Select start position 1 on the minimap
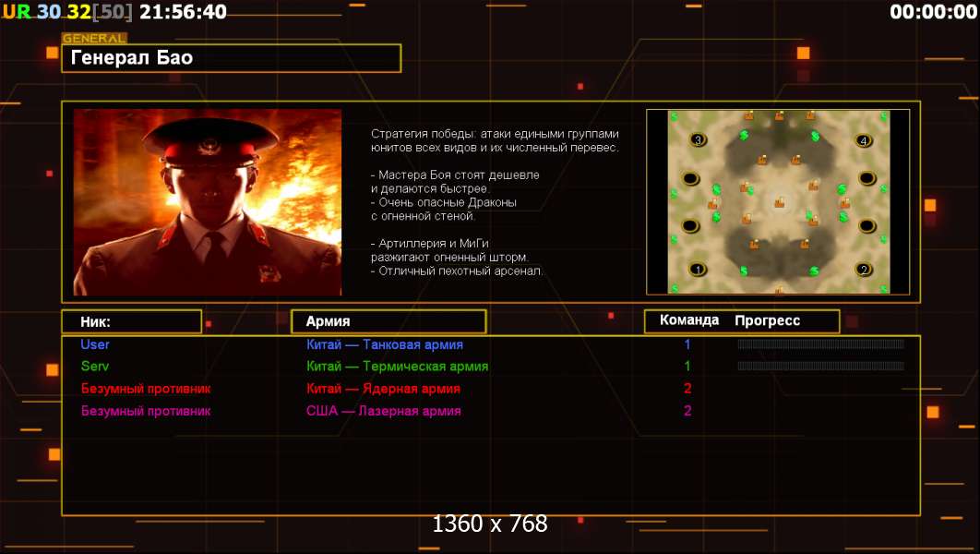Screen dimensions: 980x554 click(x=698, y=270)
